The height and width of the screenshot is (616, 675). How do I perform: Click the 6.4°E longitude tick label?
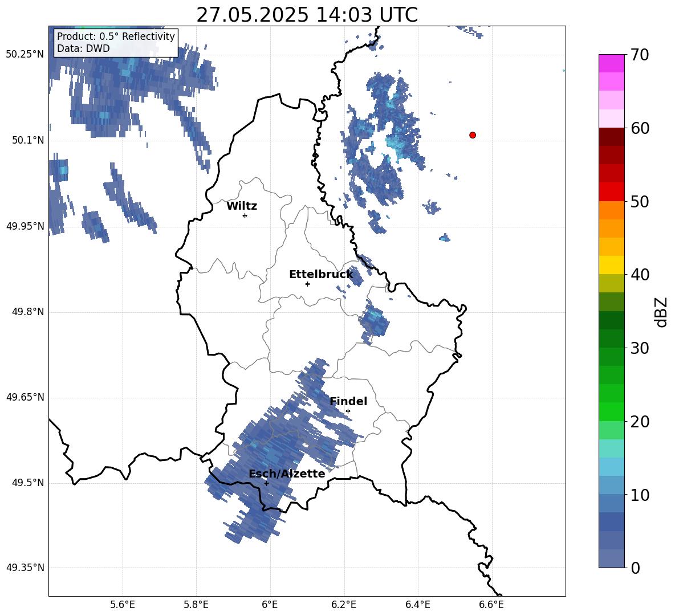pos(417,605)
